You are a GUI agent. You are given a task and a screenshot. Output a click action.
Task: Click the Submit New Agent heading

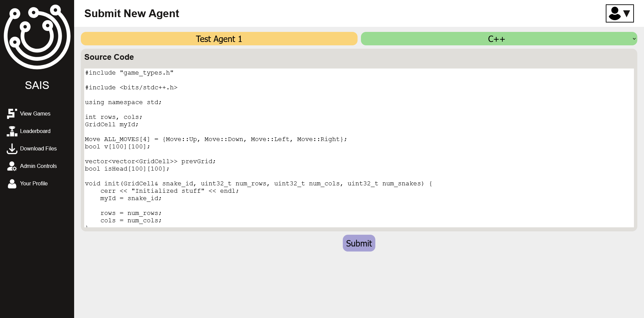pyautogui.click(x=131, y=13)
